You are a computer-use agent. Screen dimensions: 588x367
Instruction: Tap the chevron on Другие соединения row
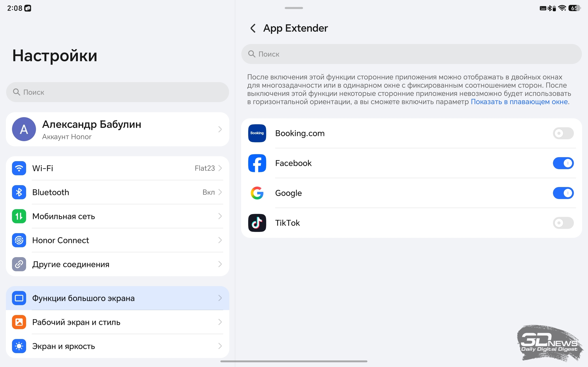(220, 264)
